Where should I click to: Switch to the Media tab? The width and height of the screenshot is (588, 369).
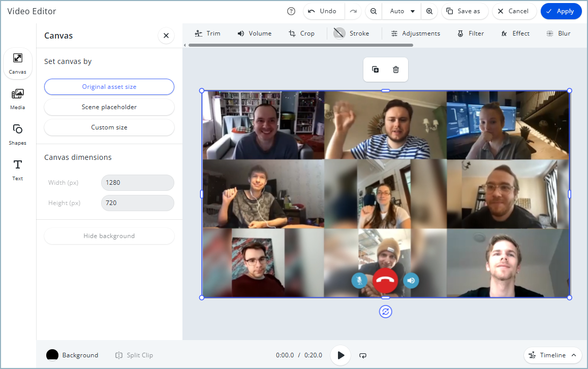pyautogui.click(x=18, y=99)
